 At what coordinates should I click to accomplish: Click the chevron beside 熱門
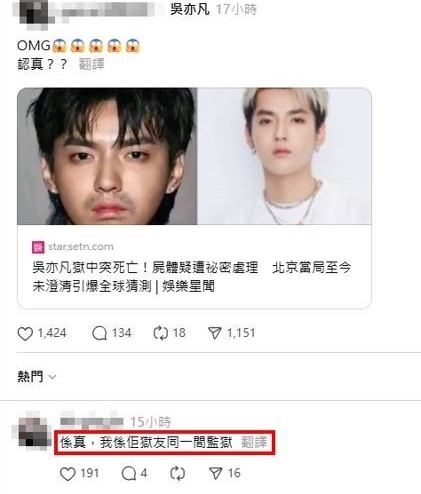click(x=52, y=377)
